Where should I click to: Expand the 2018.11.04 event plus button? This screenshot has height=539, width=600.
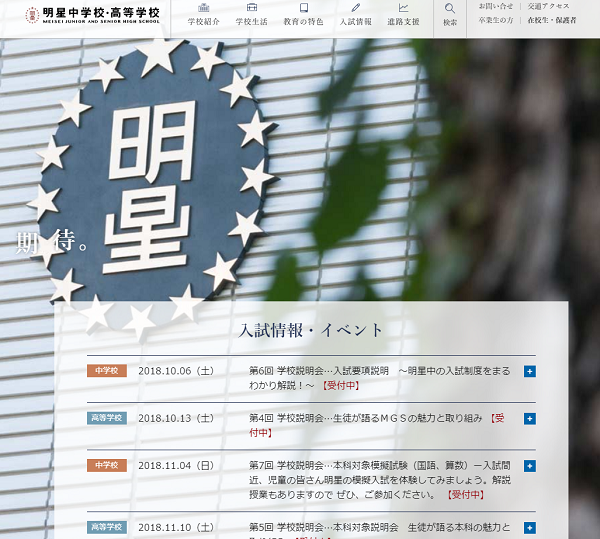coord(530,466)
